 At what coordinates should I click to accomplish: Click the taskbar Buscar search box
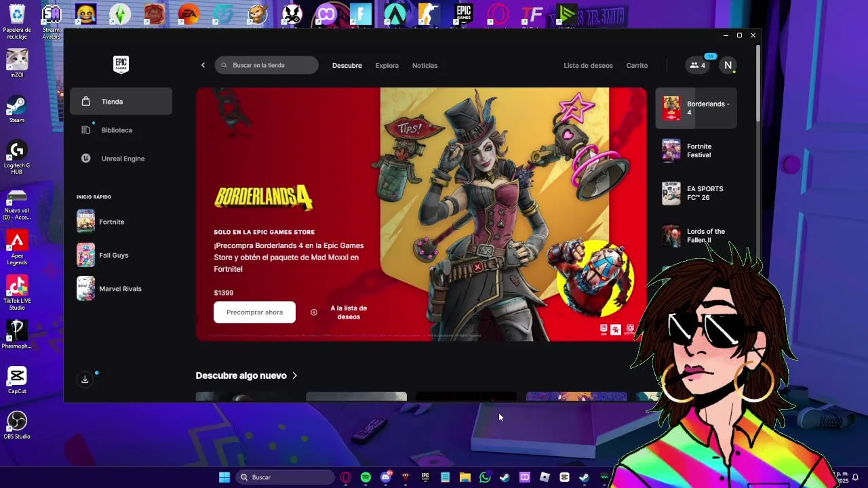285,477
